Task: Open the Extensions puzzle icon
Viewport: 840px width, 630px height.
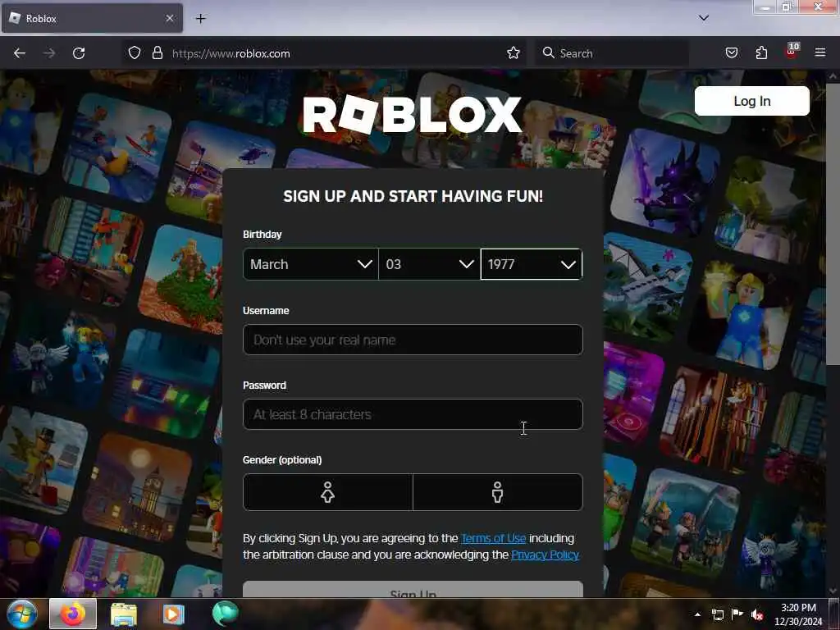Action: (762, 53)
